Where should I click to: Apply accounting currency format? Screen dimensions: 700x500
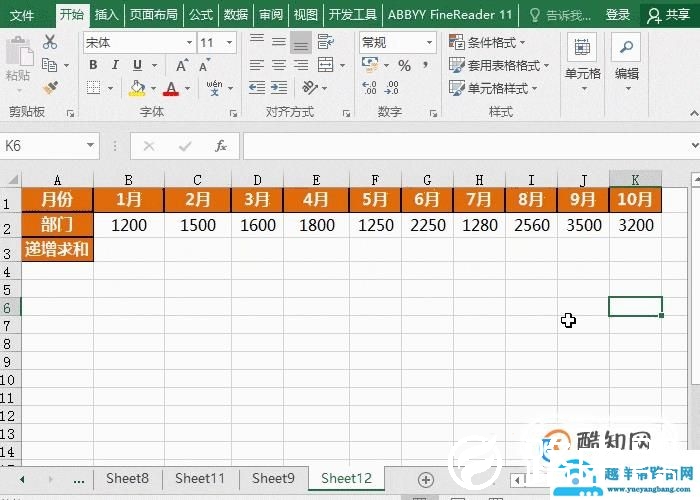[x=370, y=65]
